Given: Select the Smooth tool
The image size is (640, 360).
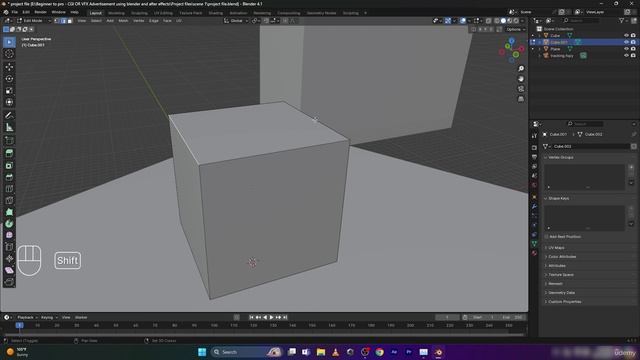Looking at the screenshot, I should 9,235.
